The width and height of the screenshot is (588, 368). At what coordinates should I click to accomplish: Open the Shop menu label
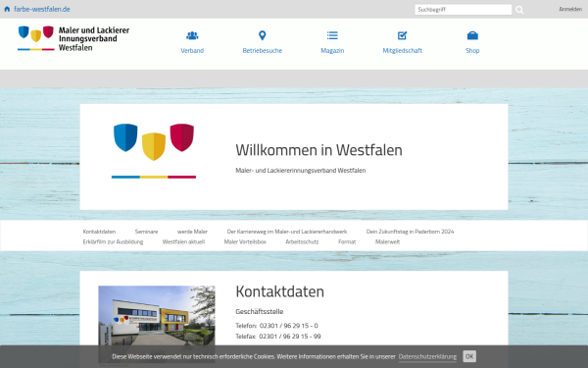[472, 50]
